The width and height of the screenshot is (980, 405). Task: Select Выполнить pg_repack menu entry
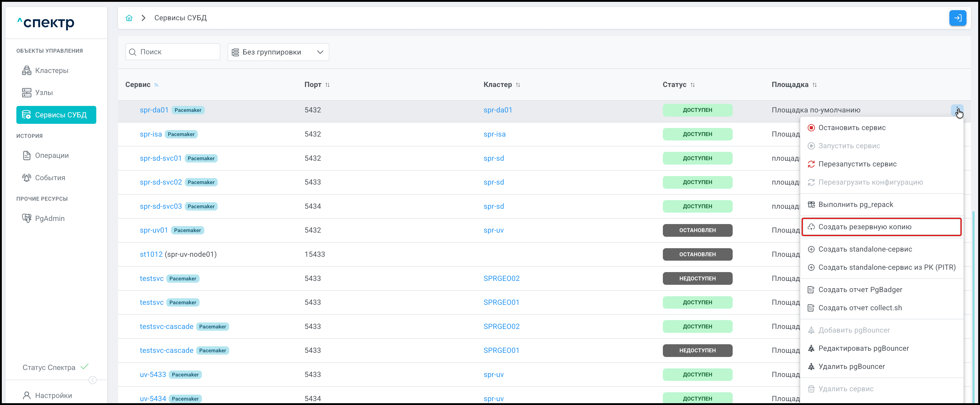click(856, 204)
